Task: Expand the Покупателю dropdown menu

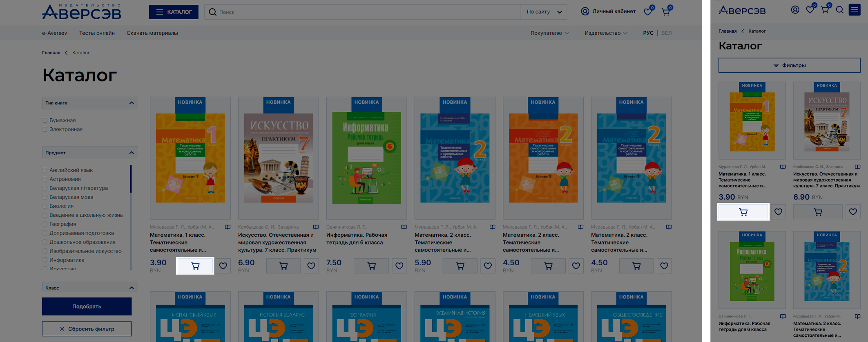Action: point(549,33)
